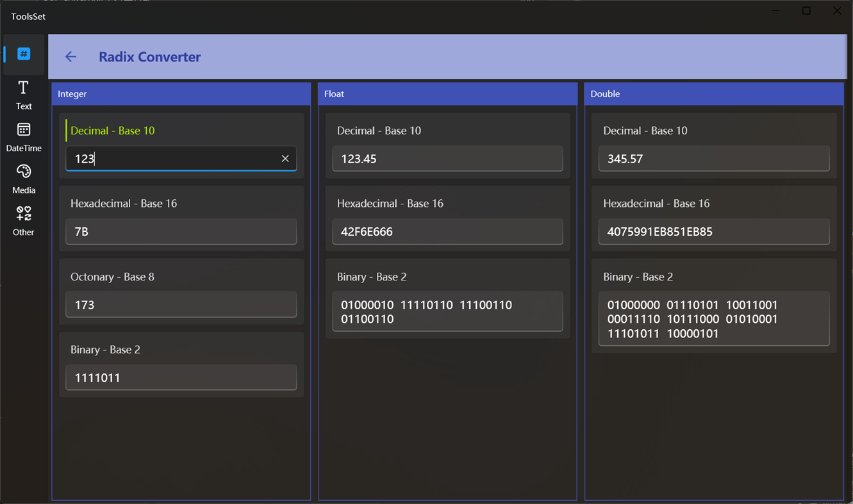
Task: Click the Integer panel header
Action: [x=181, y=94]
